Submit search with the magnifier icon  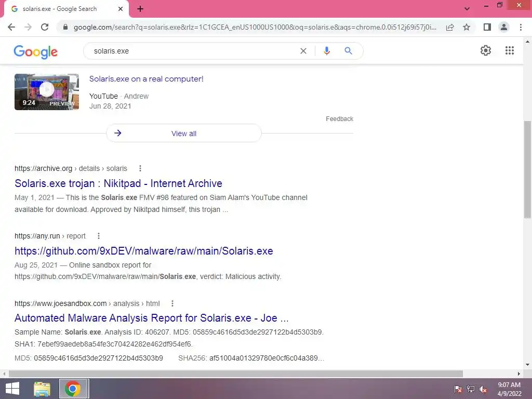[348, 51]
